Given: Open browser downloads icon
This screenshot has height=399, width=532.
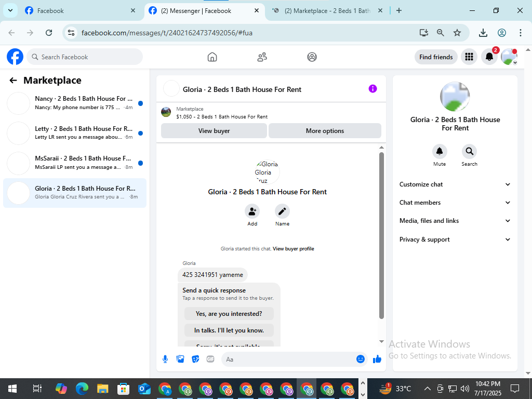Looking at the screenshot, I should coord(483,33).
